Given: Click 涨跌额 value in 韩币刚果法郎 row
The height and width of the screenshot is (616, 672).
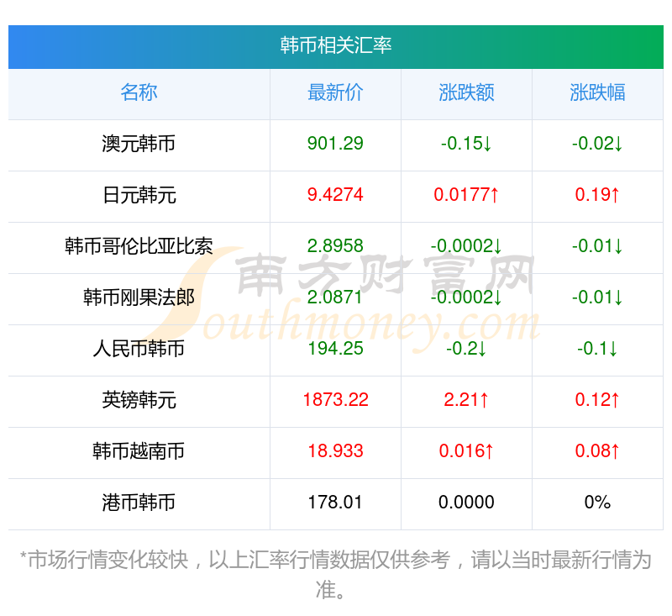Looking at the screenshot, I should [x=466, y=297].
